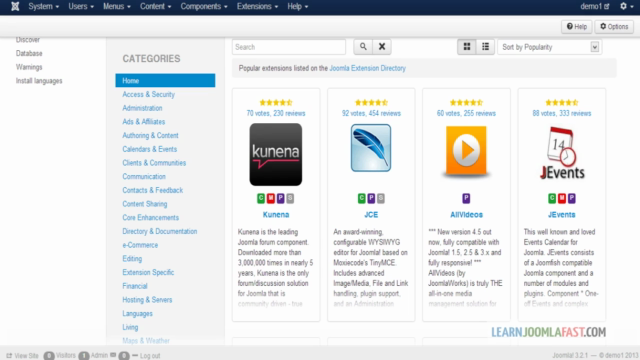This screenshot has height=360, width=640.
Task: Select the Living category
Action: 130,327
